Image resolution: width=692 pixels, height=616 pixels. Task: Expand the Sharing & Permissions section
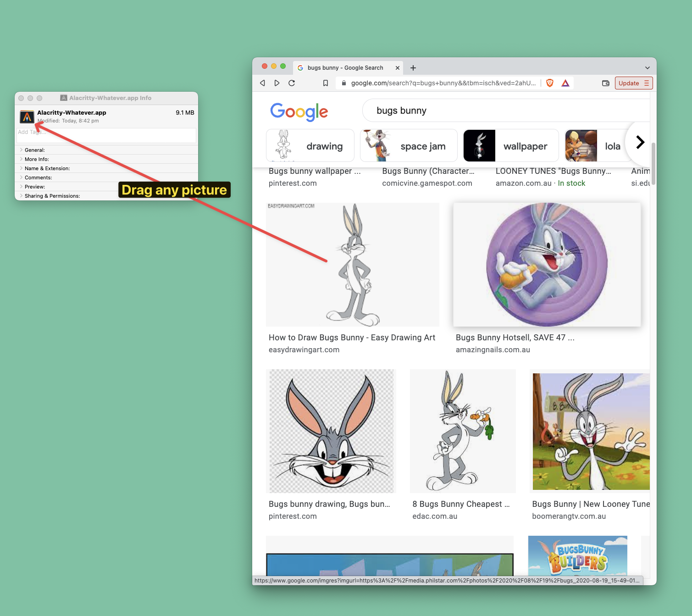[22, 196]
